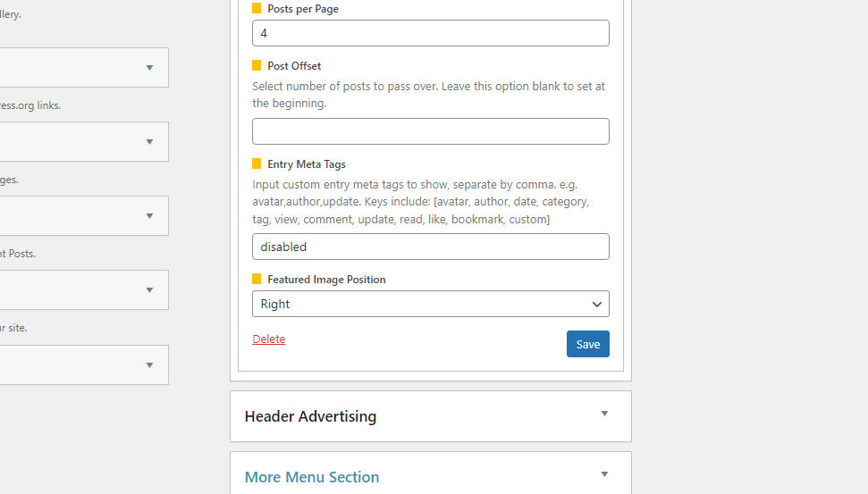Expand the Header Advertising section arrow

point(604,414)
